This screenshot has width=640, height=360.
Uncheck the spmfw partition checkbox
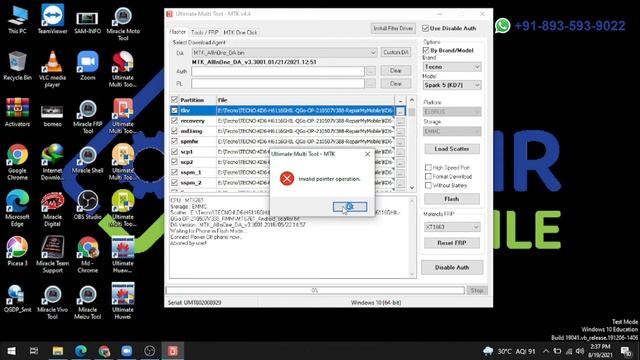174,141
